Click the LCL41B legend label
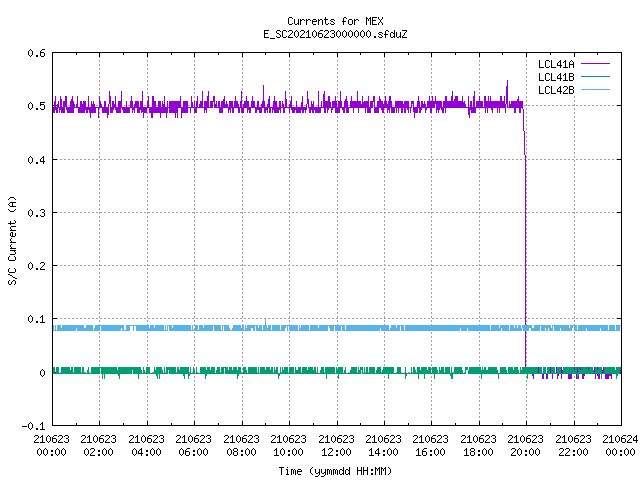The height and width of the screenshot is (480, 640). 556,77
